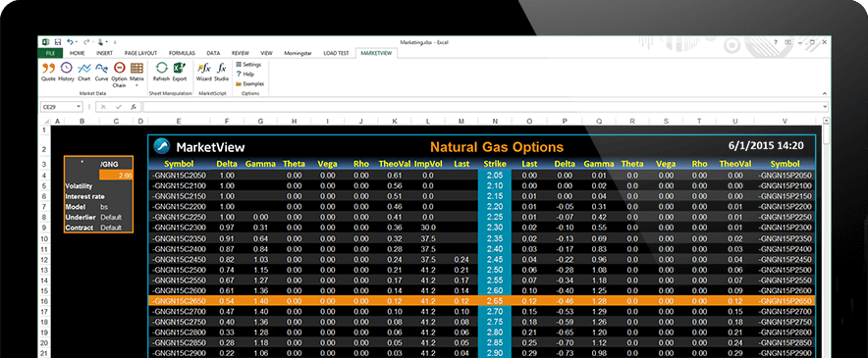Cancel formula entry with the X button

pyautogui.click(x=103, y=107)
